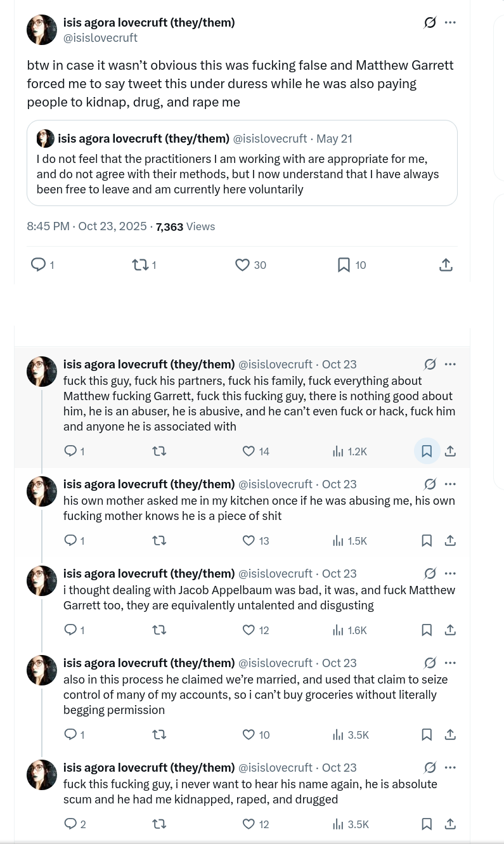Viewport: 504px width, 844px height.
Task: Share the topmost tweet via upload icon
Action: (446, 264)
